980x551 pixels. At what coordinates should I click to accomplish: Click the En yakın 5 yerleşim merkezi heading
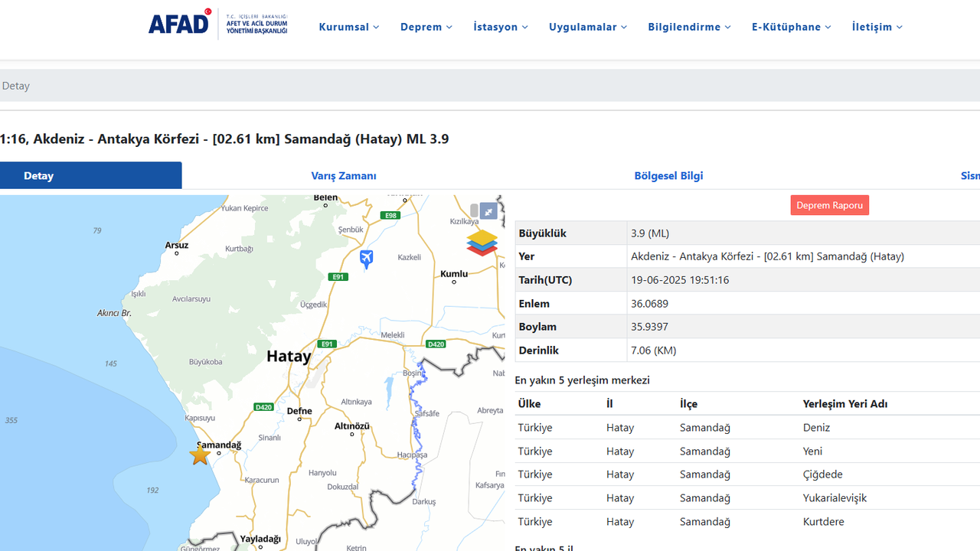pos(582,380)
